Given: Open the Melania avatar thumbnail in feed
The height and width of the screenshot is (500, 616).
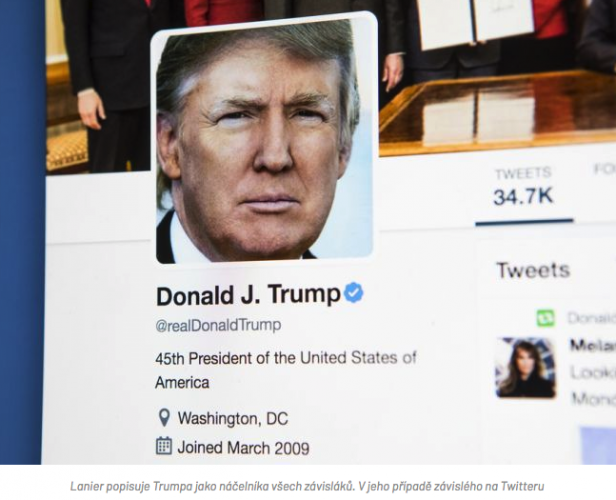Looking at the screenshot, I should 526,368.
